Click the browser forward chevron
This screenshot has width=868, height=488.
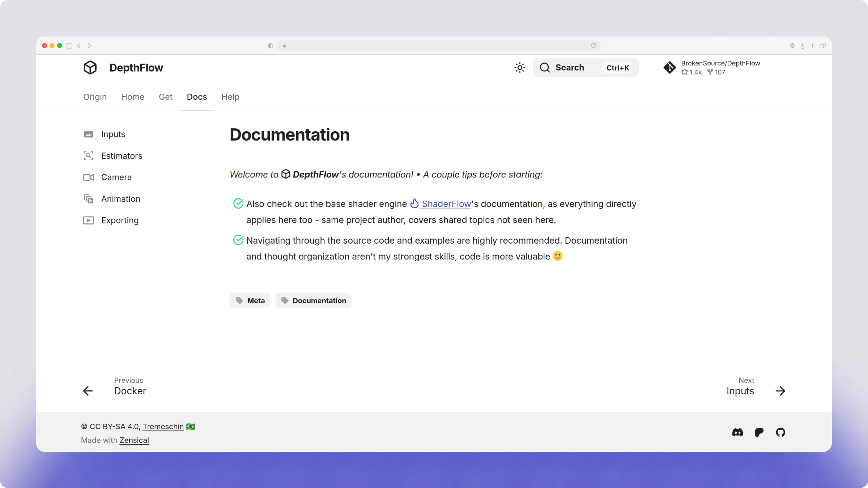89,46
